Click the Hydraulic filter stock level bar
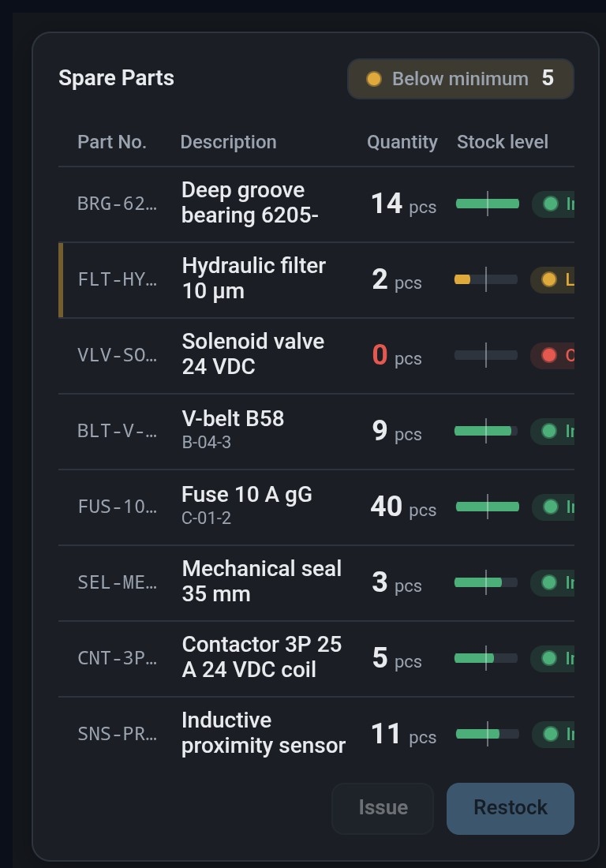This screenshot has height=868, width=606. point(486,279)
